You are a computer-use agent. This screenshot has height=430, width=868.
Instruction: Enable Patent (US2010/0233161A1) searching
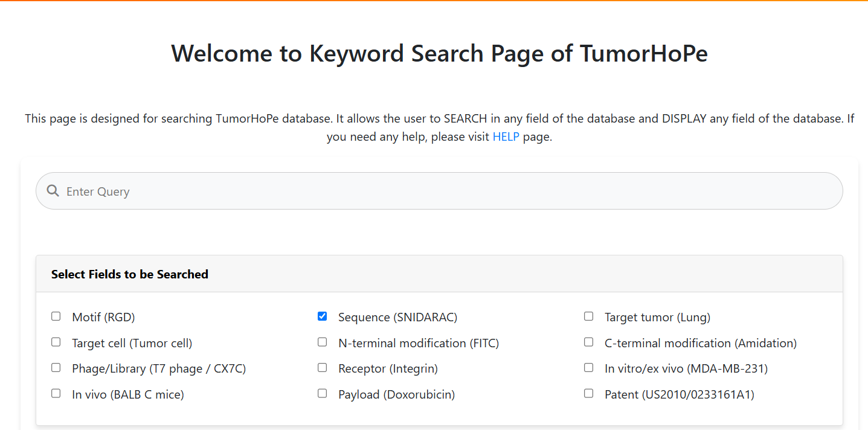point(588,393)
